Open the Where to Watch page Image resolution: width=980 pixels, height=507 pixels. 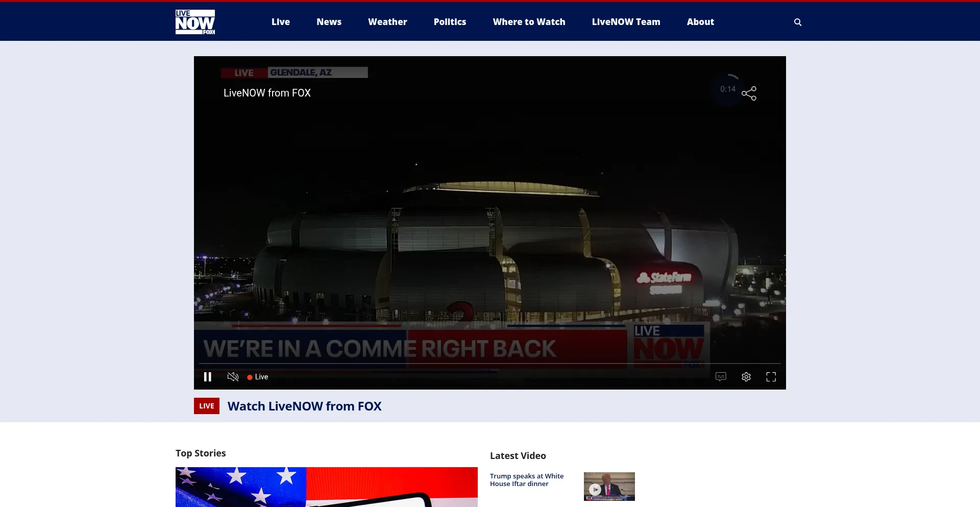pyautogui.click(x=529, y=22)
